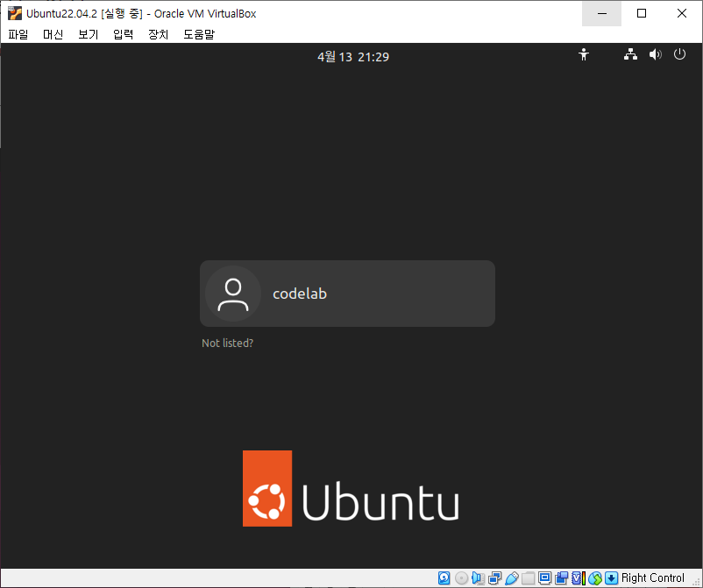Screen dimensions: 703x588
Task: Open the accessibility menu icon
Action: pyautogui.click(x=583, y=54)
